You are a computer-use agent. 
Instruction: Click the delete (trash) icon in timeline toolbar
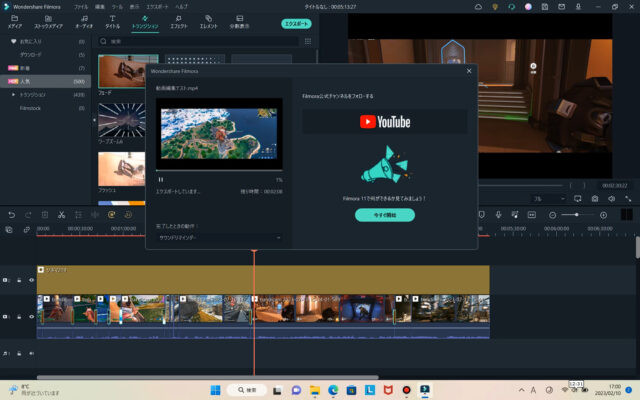[x=45, y=215]
